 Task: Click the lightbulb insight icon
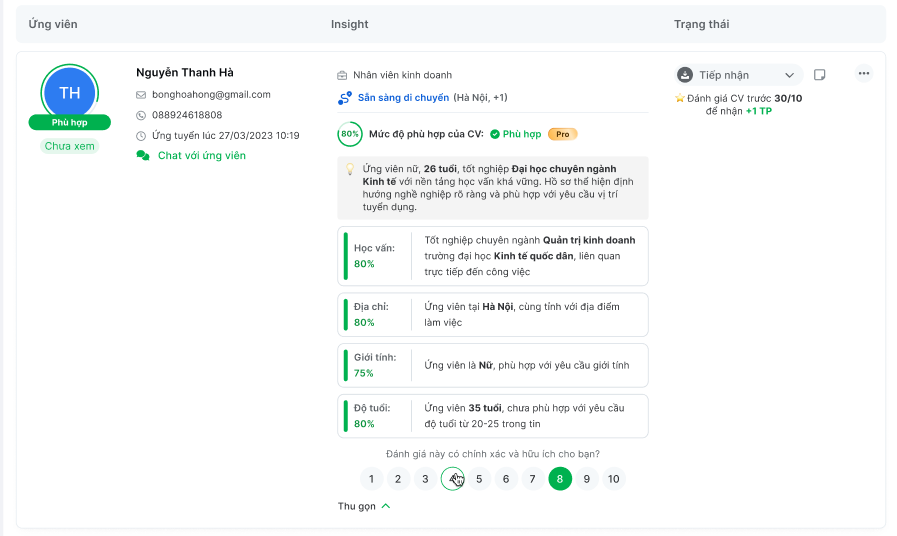pos(350,169)
